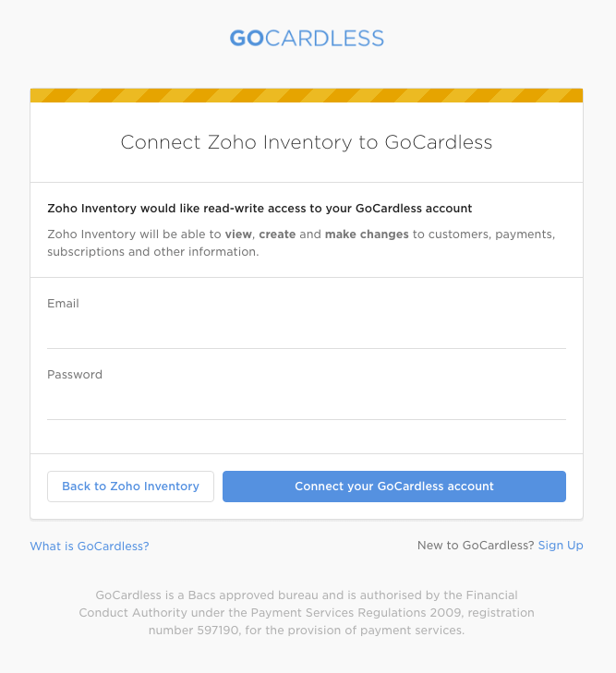Focus the Email input field

[307, 331]
